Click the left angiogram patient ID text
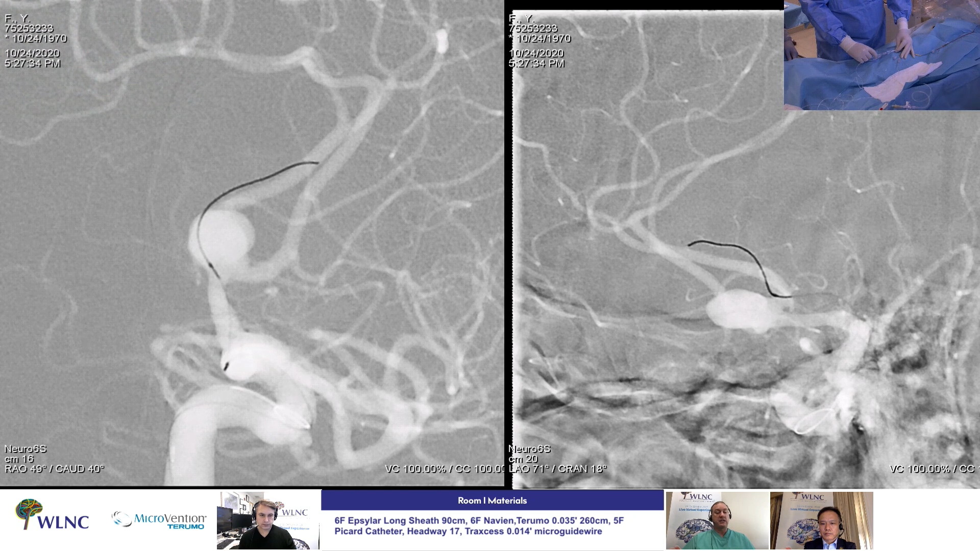Image resolution: width=980 pixels, height=551 pixels. [29, 29]
